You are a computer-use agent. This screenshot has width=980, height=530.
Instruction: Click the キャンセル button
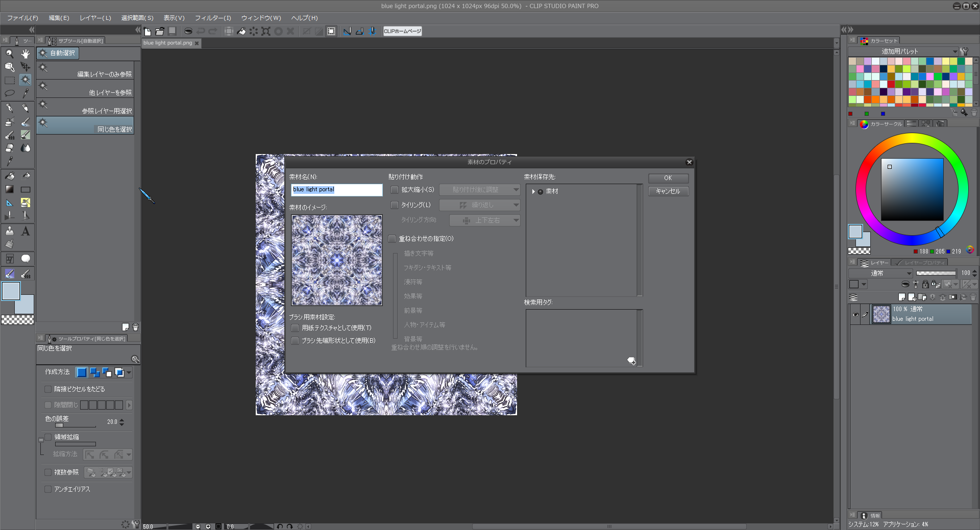coord(668,191)
